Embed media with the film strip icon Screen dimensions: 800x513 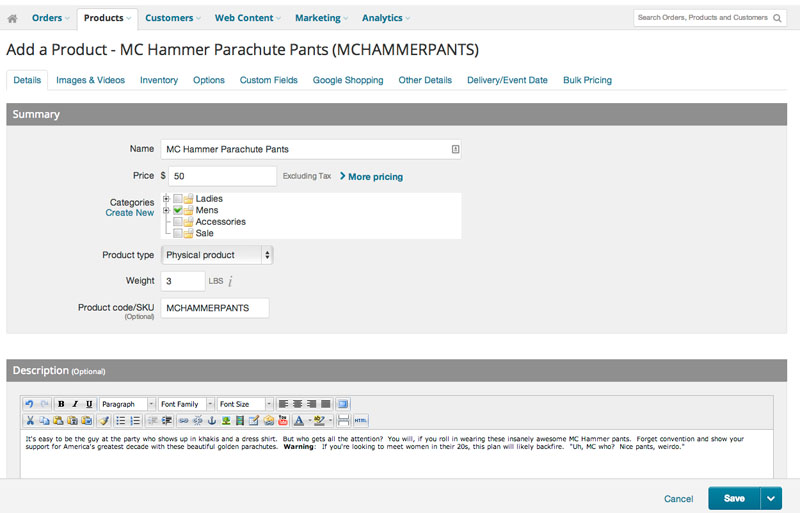click(240, 421)
